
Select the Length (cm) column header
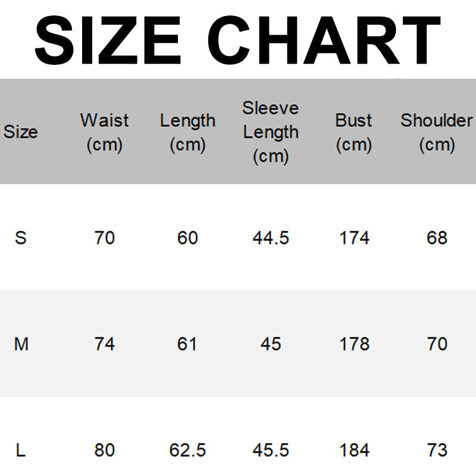(187, 131)
